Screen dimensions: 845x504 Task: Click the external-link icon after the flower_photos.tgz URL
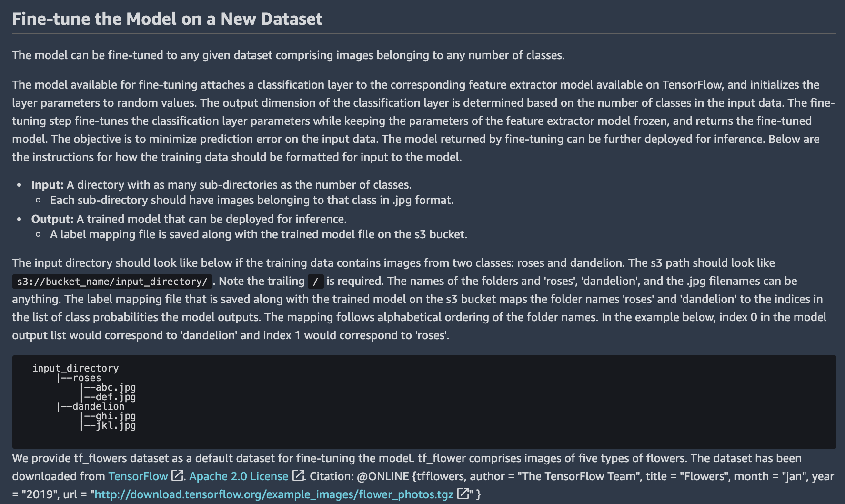[x=463, y=494]
